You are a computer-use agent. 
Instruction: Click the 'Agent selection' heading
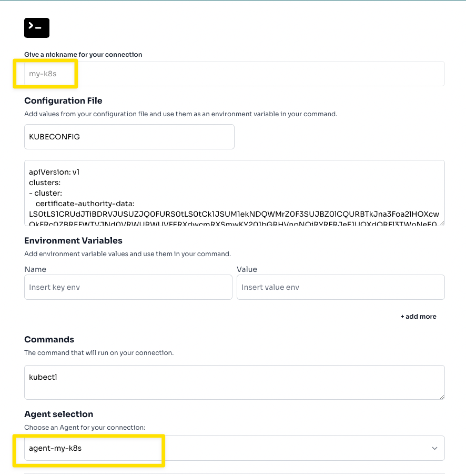pos(58,414)
